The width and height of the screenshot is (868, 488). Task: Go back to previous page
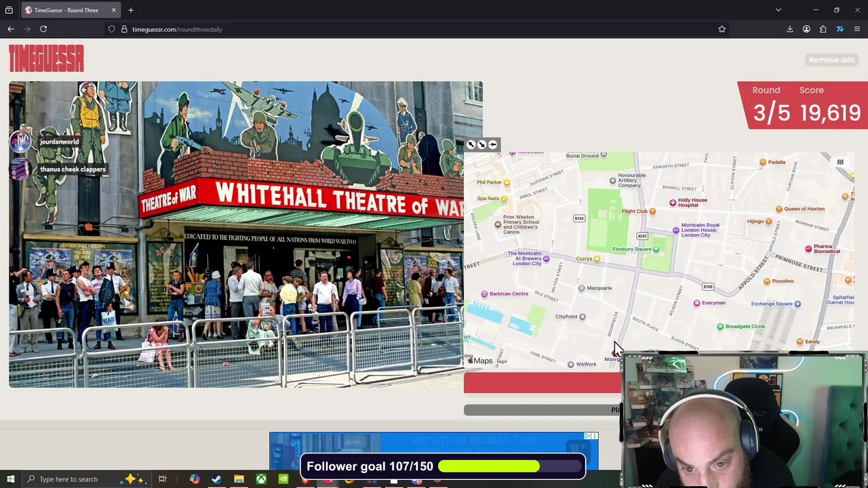click(x=11, y=29)
